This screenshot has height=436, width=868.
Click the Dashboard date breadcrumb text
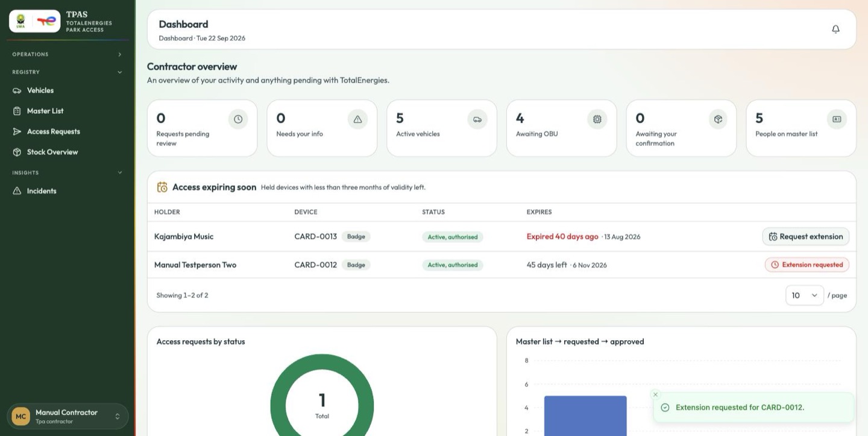(202, 38)
